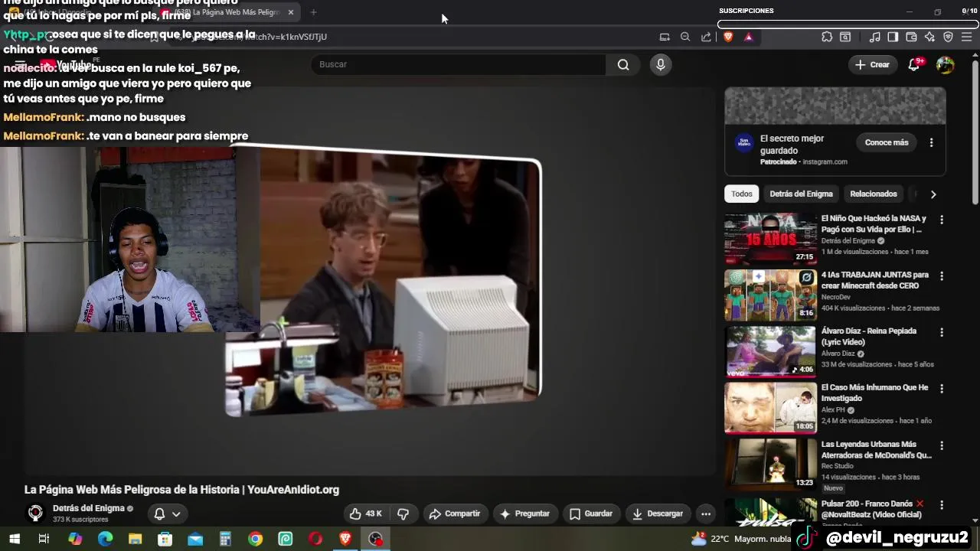Open the browser extensions puzzle icon
The height and width of the screenshot is (551, 980).
(827, 37)
